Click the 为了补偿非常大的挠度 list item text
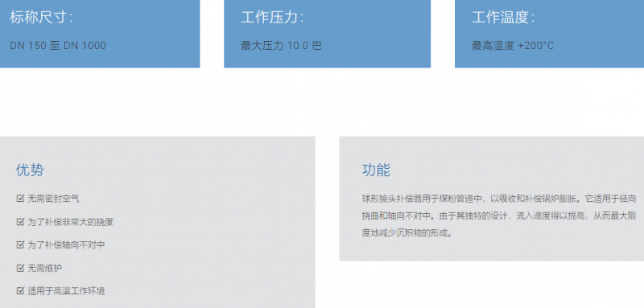 pos(71,222)
